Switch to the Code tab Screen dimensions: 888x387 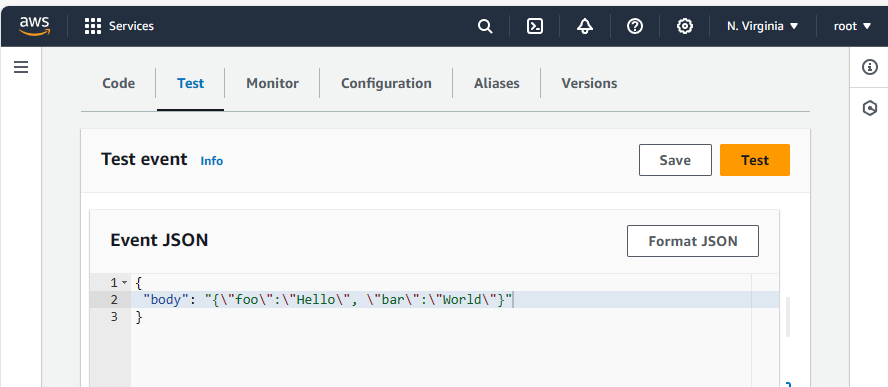click(118, 83)
